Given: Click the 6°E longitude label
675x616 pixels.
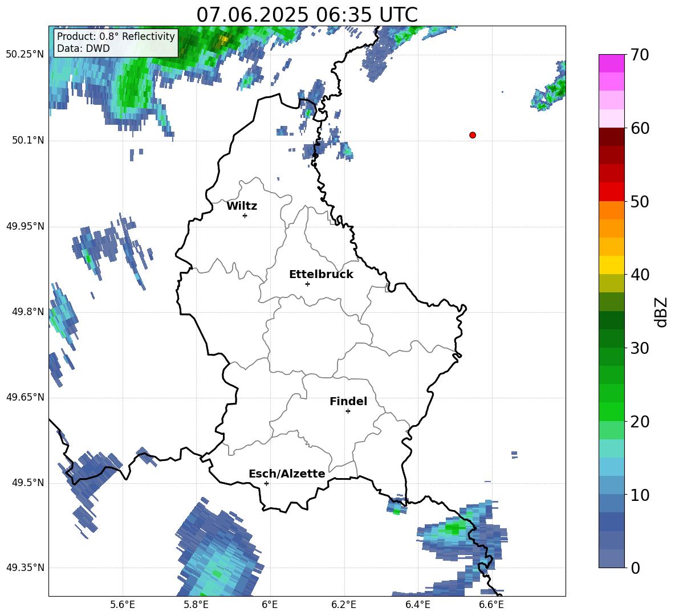Looking at the screenshot, I should (x=270, y=605).
